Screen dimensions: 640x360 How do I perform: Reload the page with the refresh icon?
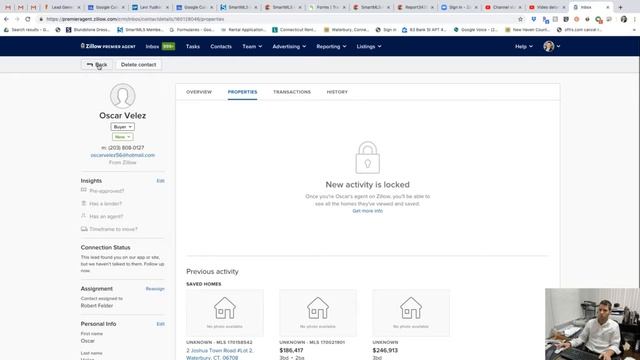[x=28, y=19]
